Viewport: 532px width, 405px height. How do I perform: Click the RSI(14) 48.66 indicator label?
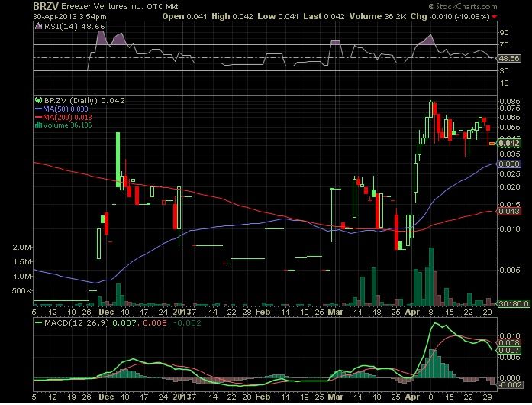(75, 26)
